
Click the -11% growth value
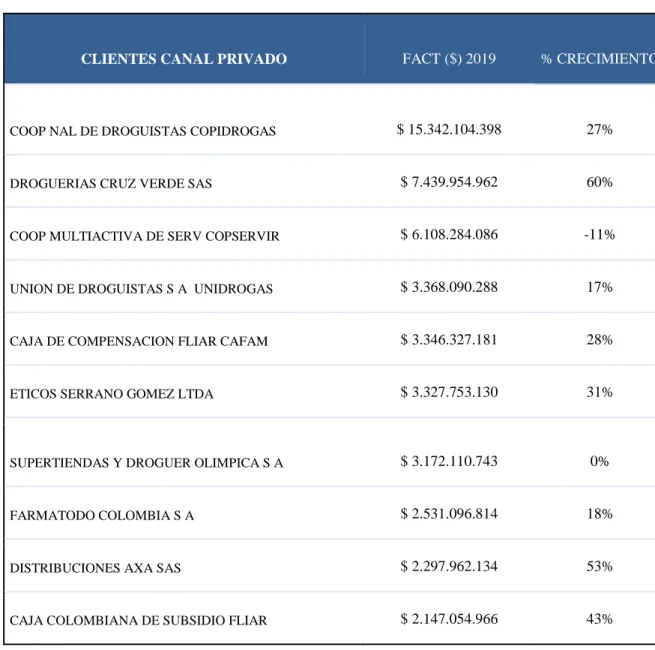[x=599, y=235]
